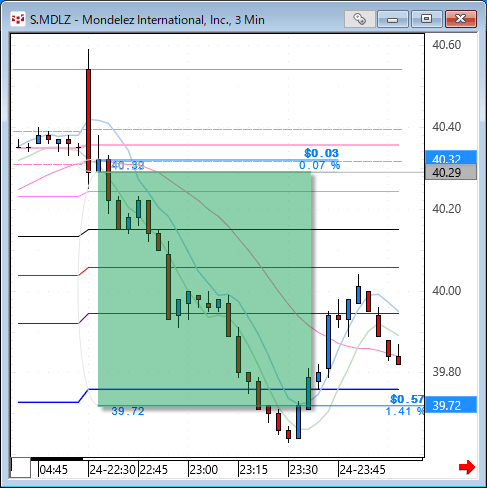487x488 pixels.
Task: Click the 40.00 price axis value
Action: (x=446, y=291)
